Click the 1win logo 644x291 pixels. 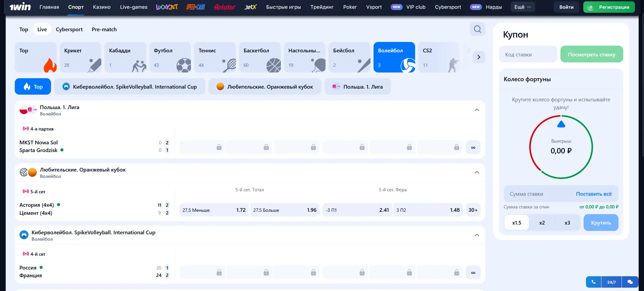click(x=20, y=7)
